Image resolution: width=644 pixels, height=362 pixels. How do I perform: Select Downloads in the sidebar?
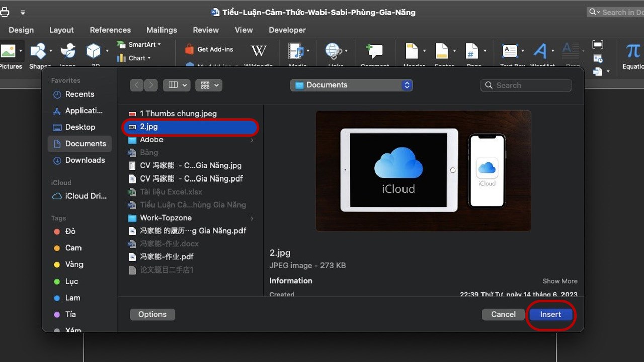coord(79,160)
